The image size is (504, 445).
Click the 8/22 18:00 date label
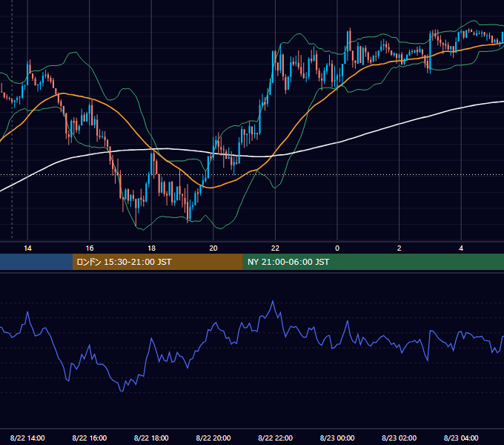[x=151, y=438]
